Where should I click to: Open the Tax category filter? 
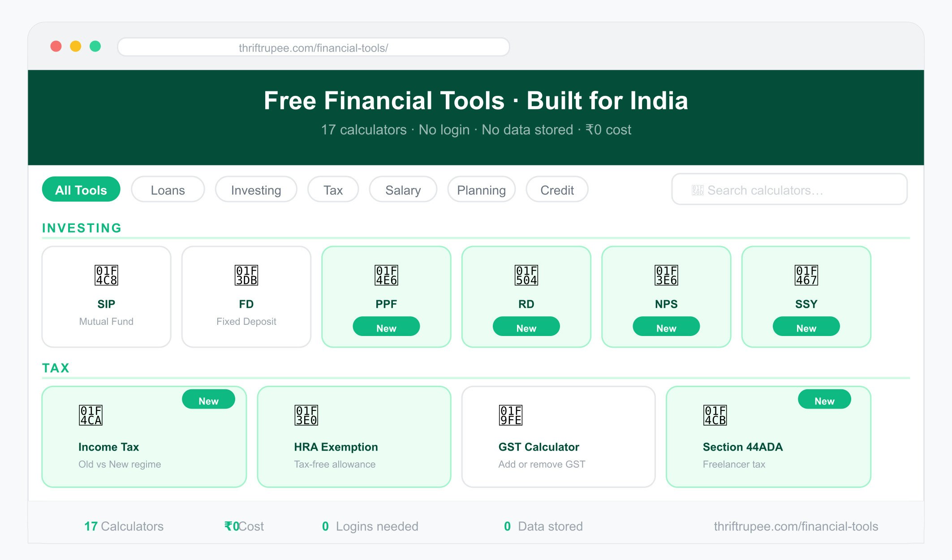click(x=333, y=190)
